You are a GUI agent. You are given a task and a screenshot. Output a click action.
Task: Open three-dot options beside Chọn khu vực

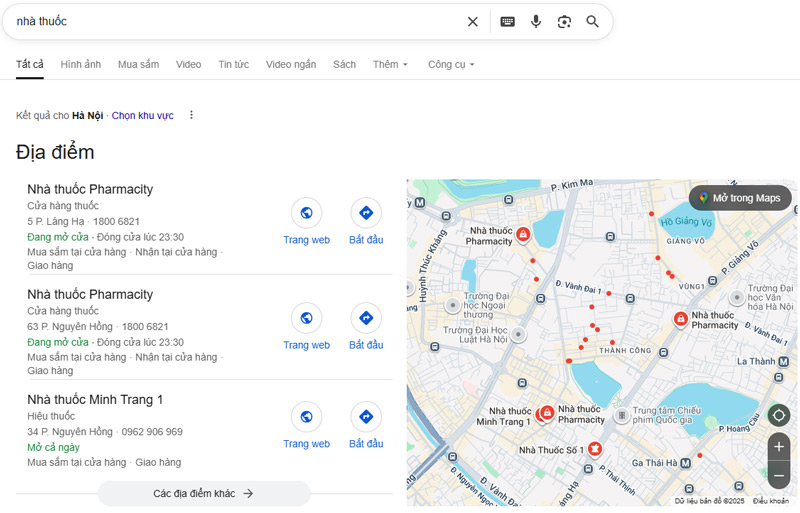(x=191, y=115)
